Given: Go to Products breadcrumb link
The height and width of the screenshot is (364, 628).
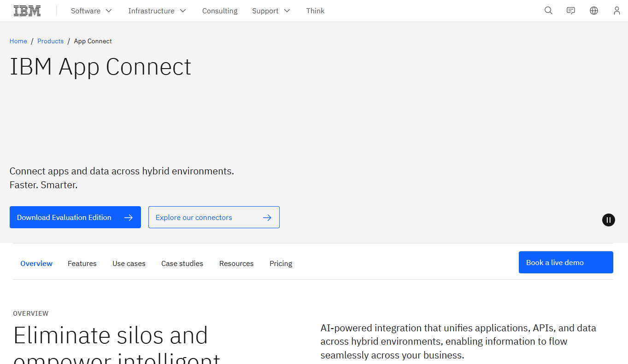Looking at the screenshot, I should 51,41.
